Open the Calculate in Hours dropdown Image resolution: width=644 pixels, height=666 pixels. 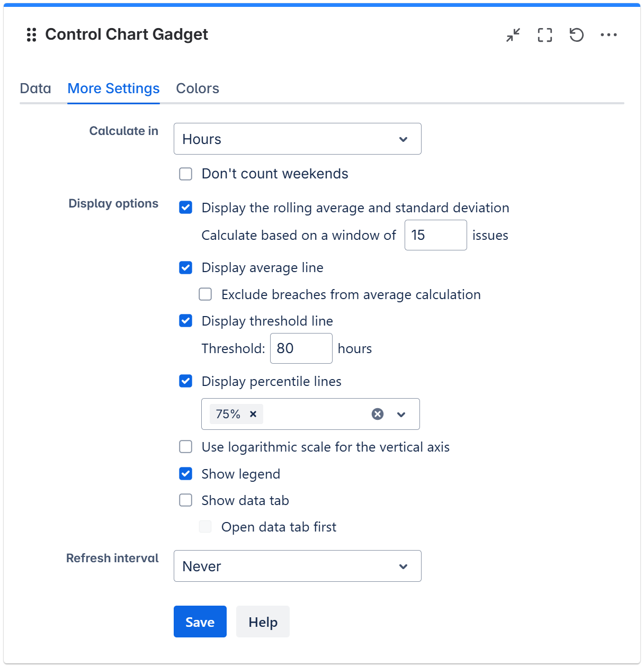(297, 139)
